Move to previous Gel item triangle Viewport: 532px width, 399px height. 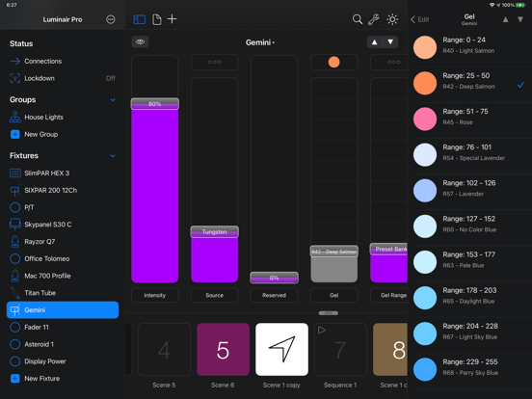click(x=506, y=19)
